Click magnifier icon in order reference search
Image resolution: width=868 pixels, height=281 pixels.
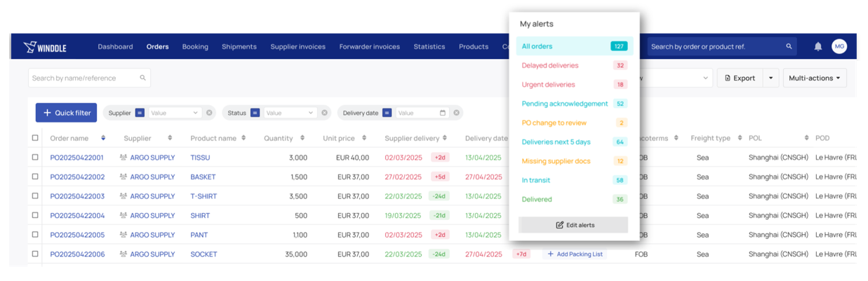tap(789, 47)
